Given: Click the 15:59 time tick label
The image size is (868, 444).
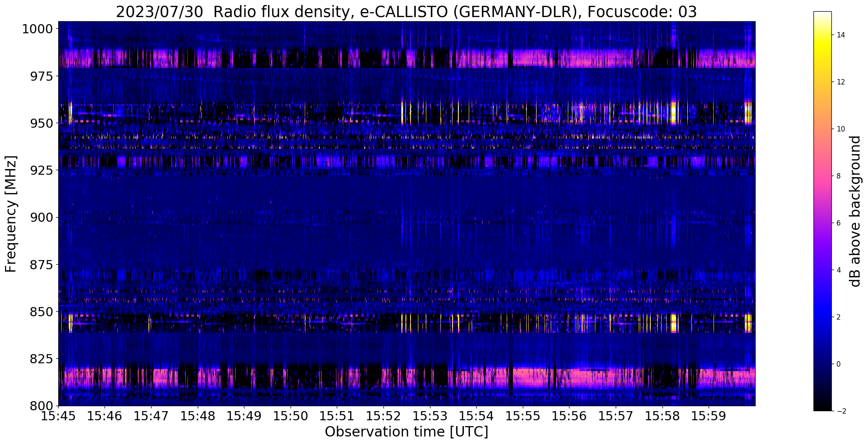Looking at the screenshot, I should pyautogui.click(x=709, y=416).
